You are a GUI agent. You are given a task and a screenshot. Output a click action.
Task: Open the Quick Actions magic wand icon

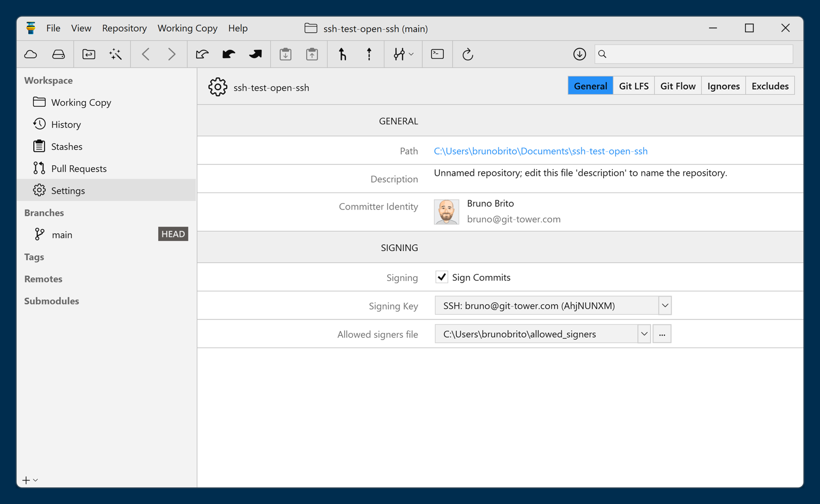115,54
